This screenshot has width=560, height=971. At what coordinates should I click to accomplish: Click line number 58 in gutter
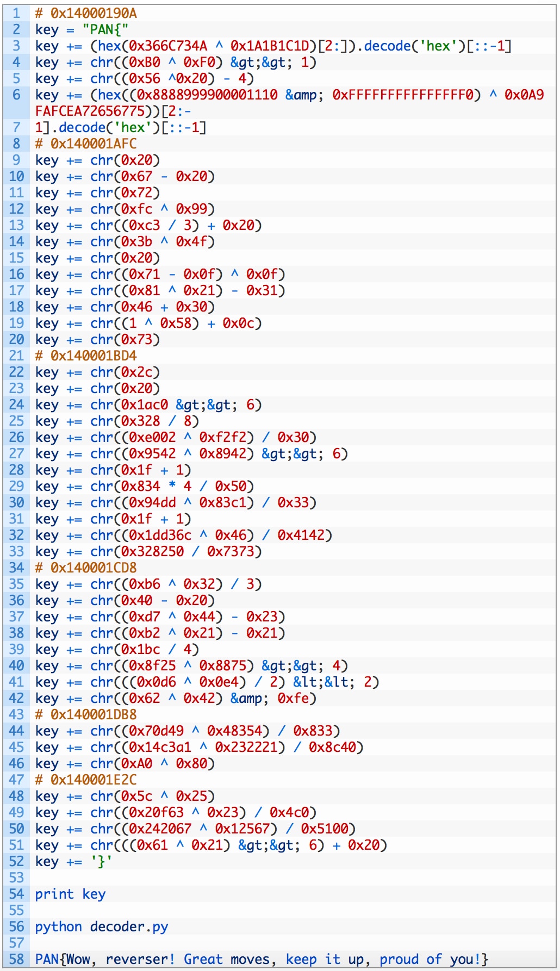click(x=16, y=959)
